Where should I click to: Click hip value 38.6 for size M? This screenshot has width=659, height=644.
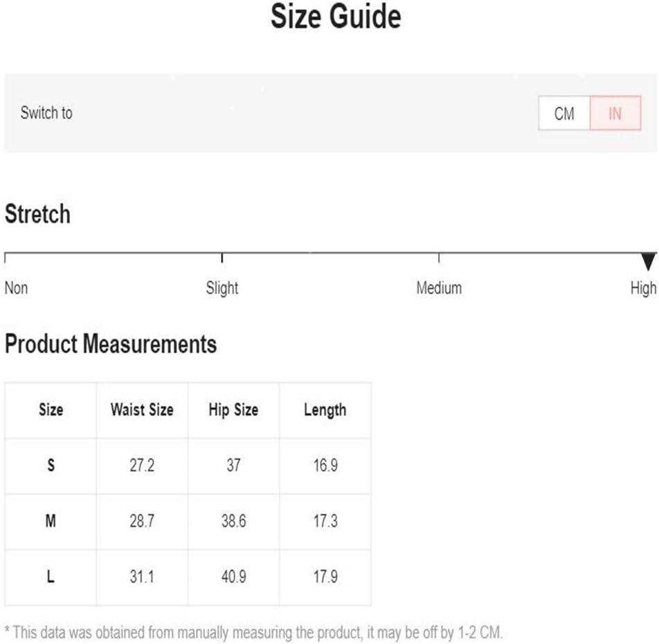234,521
